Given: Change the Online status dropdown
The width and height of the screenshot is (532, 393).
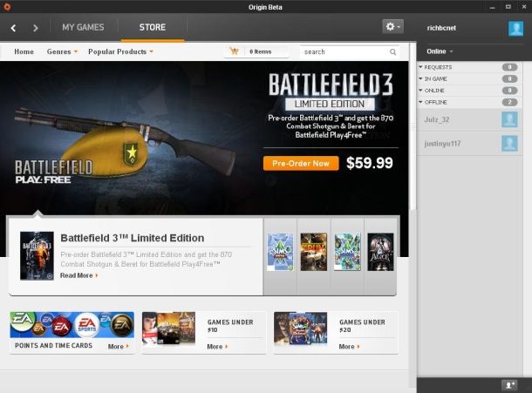Looking at the screenshot, I should (440, 51).
